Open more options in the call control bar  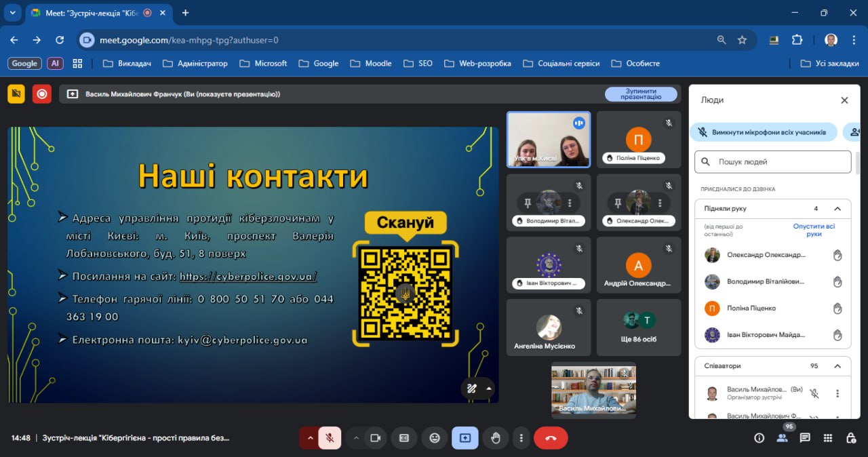tap(521, 438)
